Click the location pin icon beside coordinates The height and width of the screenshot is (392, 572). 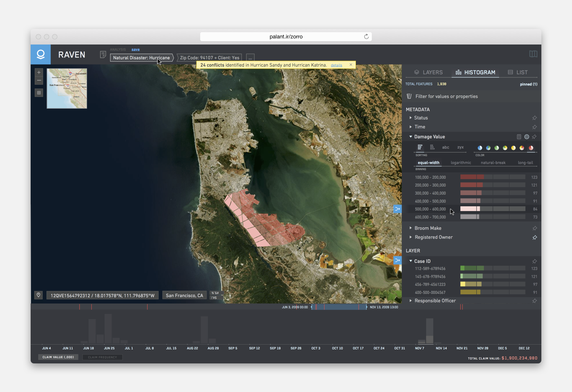coord(38,295)
